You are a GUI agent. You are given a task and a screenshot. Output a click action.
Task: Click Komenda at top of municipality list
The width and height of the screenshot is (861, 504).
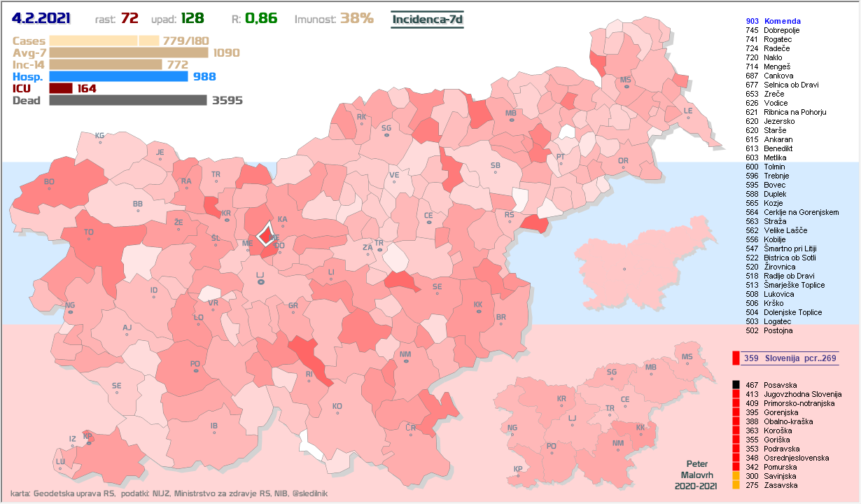783,22
